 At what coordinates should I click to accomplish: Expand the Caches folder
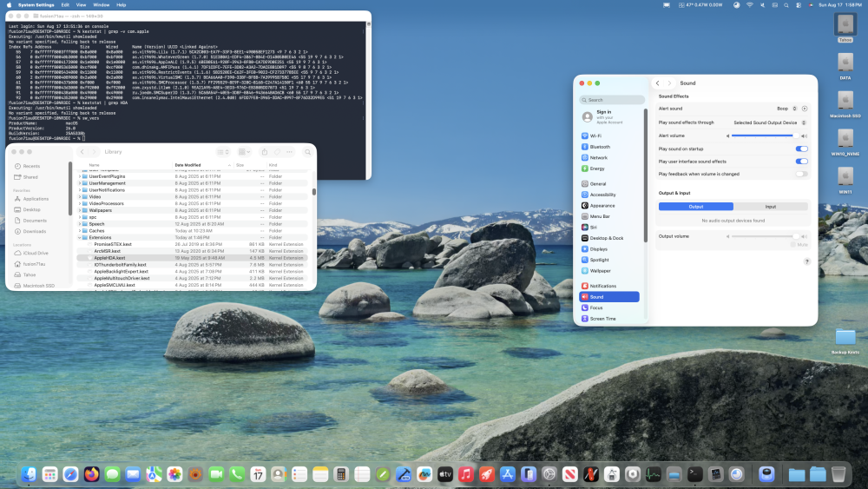coord(80,231)
